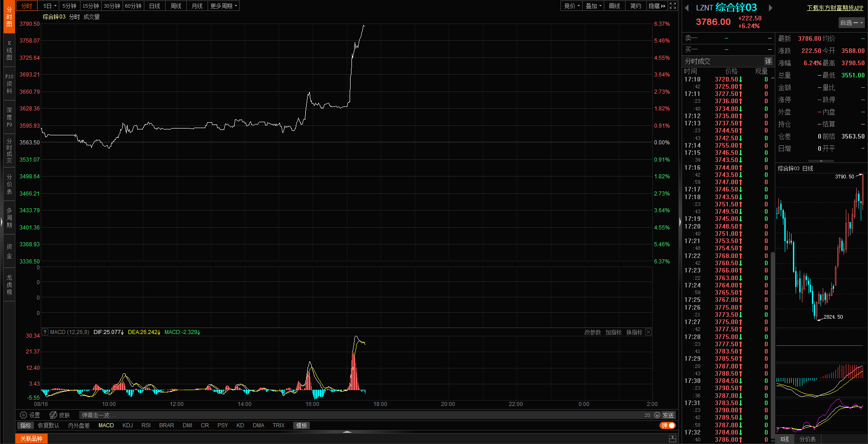The height and width of the screenshot is (444, 868).
Task: Select the 分价表 mini-chart tab
Action: click(807, 439)
